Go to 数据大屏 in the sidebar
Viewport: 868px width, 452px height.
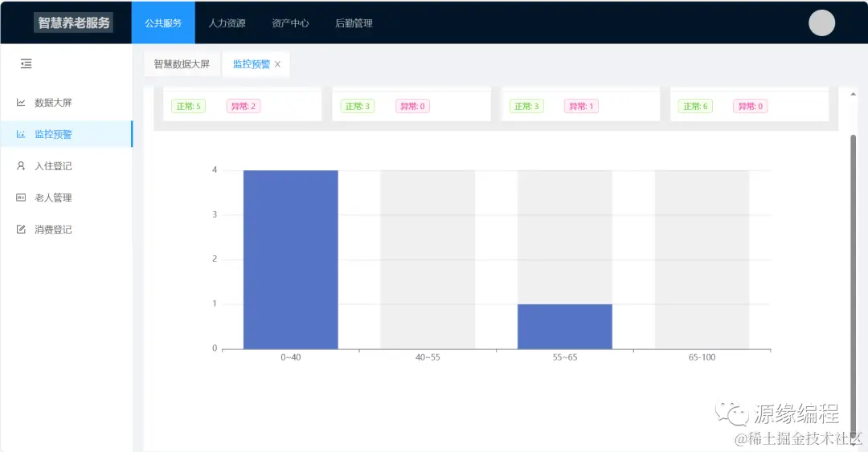coord(67,102)
